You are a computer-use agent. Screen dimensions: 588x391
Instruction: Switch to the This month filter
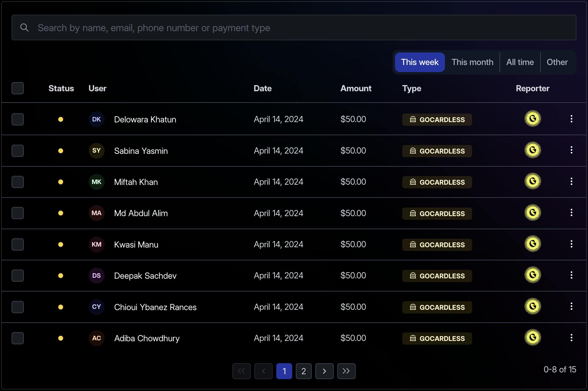tap(472, 62)
